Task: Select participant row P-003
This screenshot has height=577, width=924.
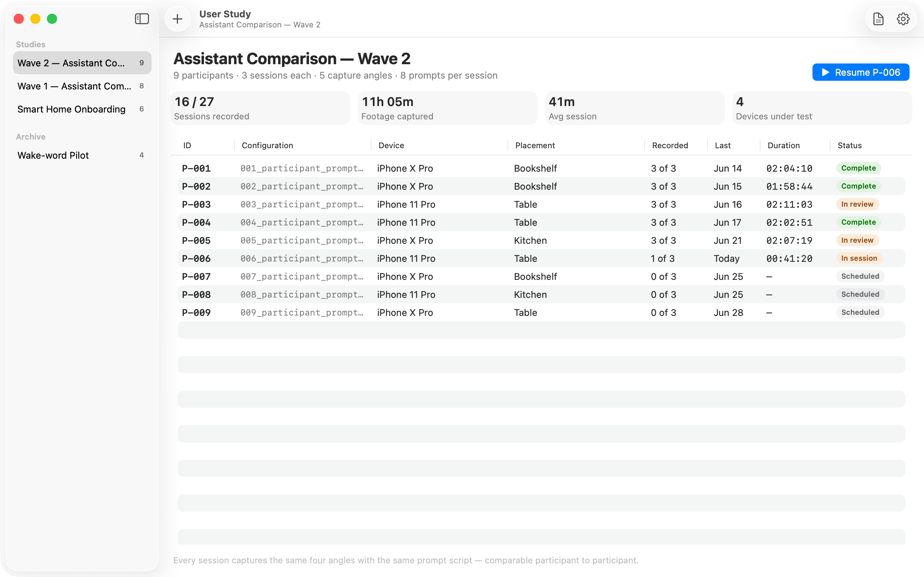Action: click(x=541, y=204)
